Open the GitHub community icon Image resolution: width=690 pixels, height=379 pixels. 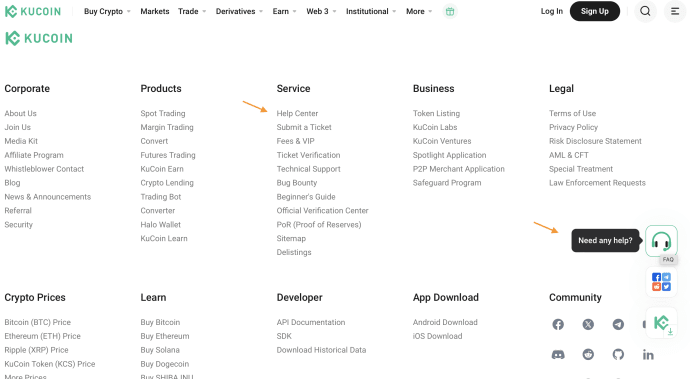tap(618, 354)
